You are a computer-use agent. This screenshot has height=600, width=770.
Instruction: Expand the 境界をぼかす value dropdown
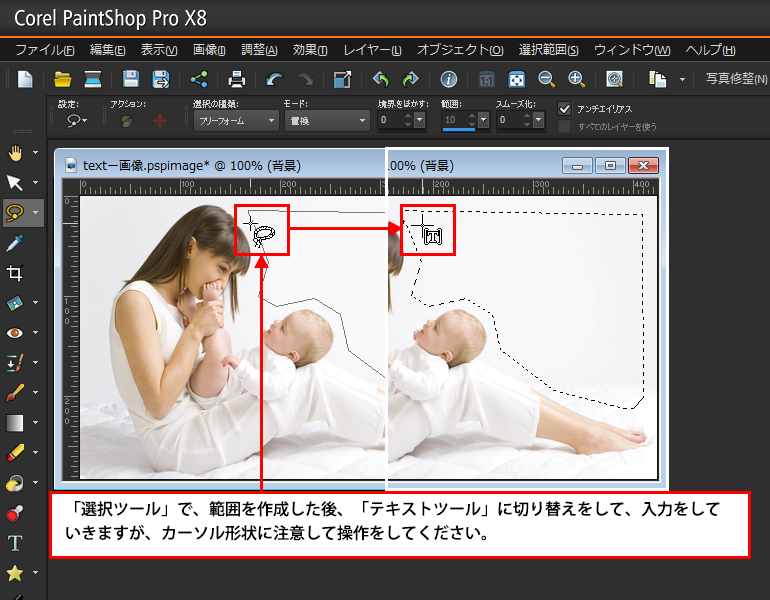pyautogui.click(x=419, y=120)
